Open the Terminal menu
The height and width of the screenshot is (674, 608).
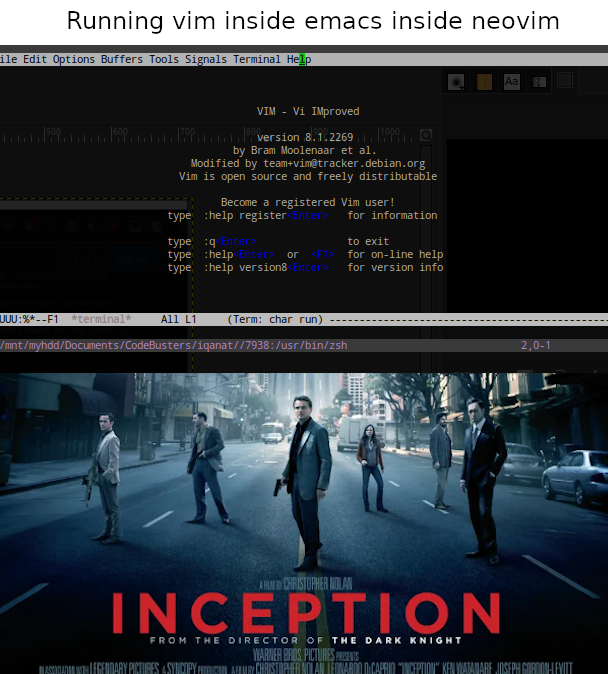tap(257, 59)
